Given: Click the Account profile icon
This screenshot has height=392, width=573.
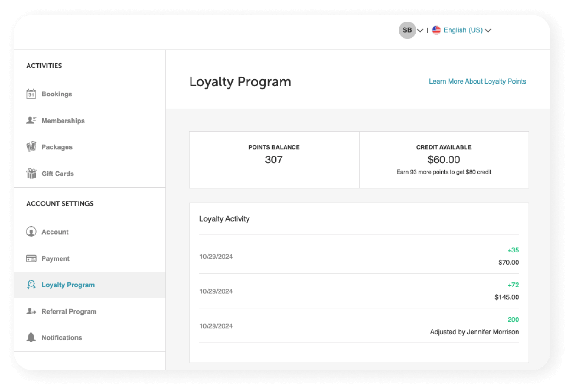Looking at the screenshot, I should click(x=31, y=232).
